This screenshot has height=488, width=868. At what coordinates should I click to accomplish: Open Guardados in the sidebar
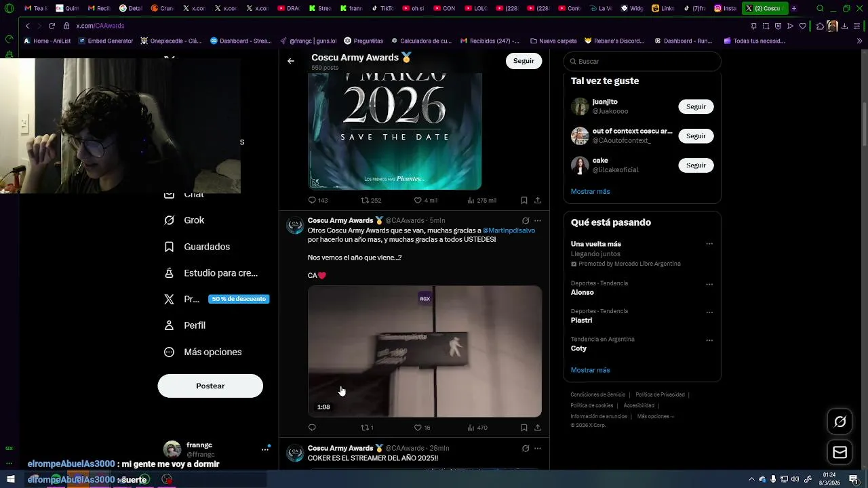[197, 247]
